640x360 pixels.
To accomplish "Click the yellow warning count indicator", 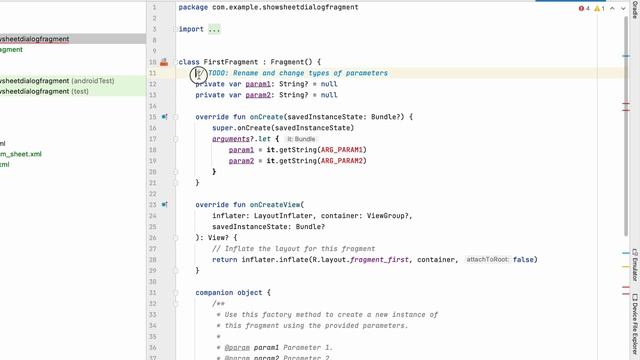I will pos(599,8).
